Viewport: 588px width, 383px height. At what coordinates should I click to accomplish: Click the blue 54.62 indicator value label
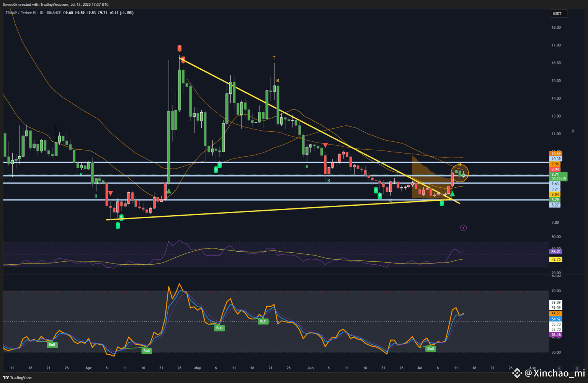(556, 319)
